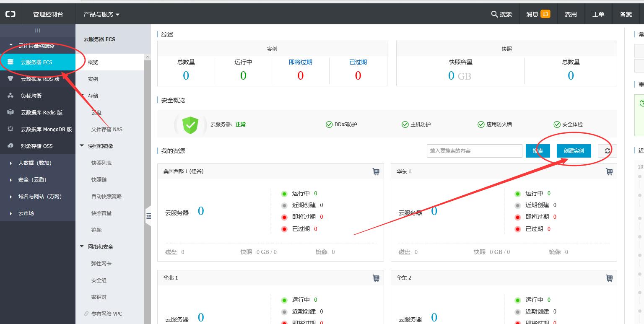Image resolution: width=644 pixels, height=324 pixels.
Task: Click cart icon for 华北 1
Action: pos(376,278)
